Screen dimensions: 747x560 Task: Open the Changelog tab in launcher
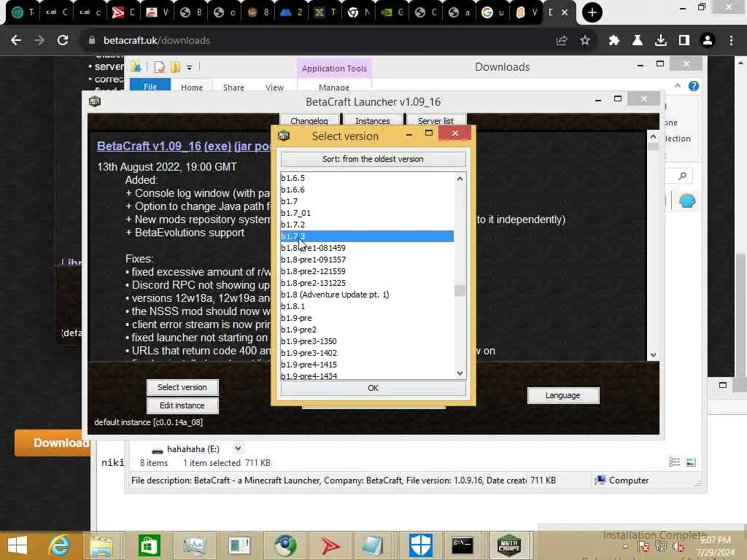309,120
